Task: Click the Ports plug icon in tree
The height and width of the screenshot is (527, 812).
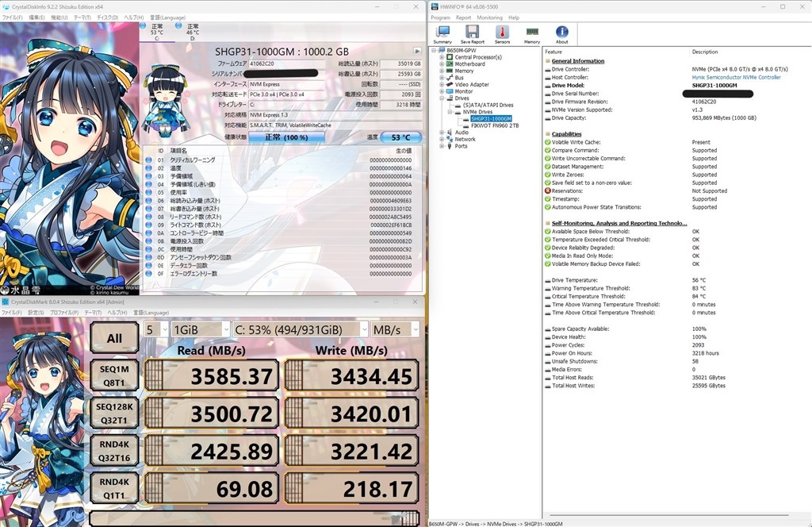Action: 450,146
